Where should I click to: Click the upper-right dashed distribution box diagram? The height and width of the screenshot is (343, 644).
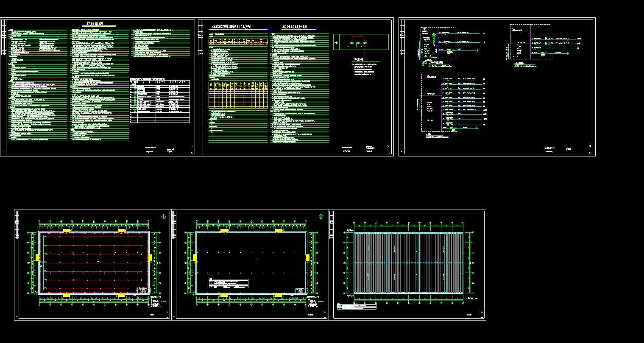530,42
